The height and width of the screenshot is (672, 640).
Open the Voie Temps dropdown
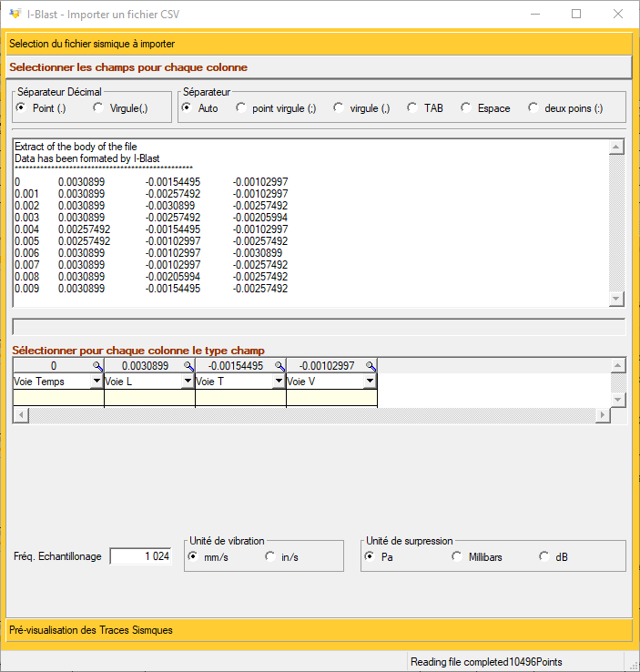pos(97,381)
